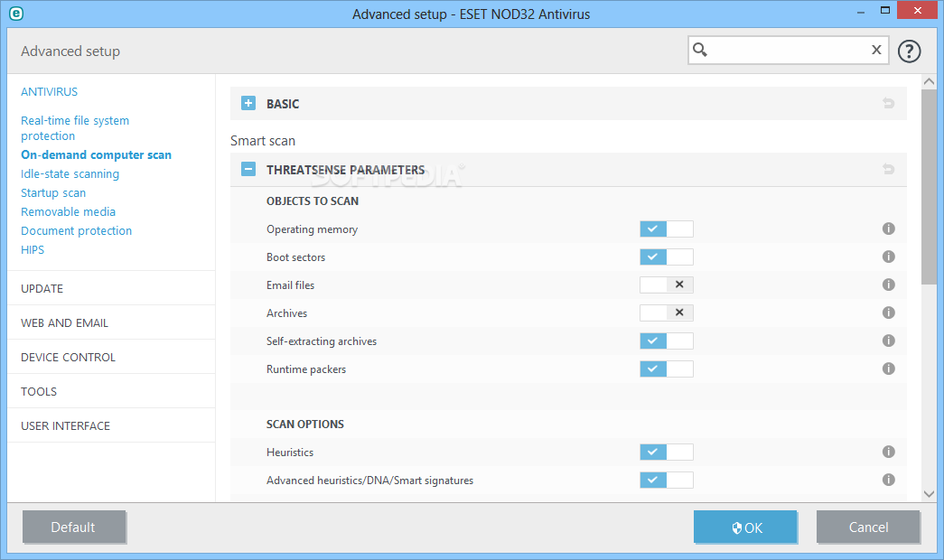944x560 pixels.
Task: Turn off the Heuristics switch
Action: click(667, 453)
